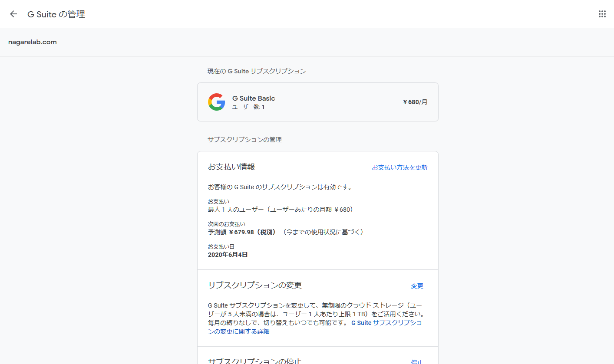Click the 次回のお支払い label
This screenshot has height=364, width=614.
coord(227,224)
